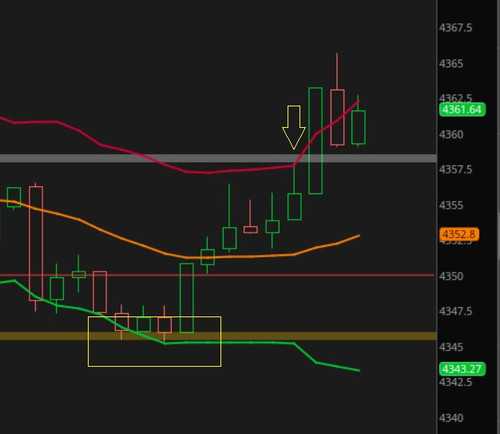Viewport: 500px width, 434px height.
Task: Click the 4347.5 price axis label
Action: click(455, 311)
